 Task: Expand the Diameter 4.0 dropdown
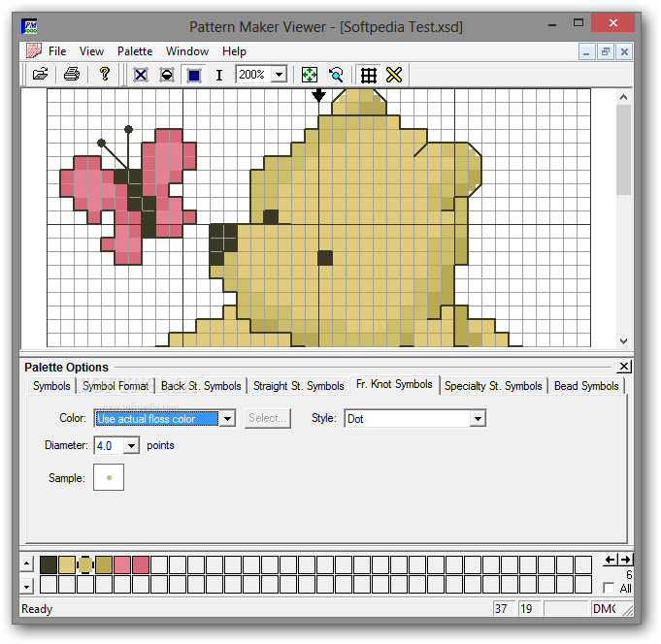click(132, 445)
